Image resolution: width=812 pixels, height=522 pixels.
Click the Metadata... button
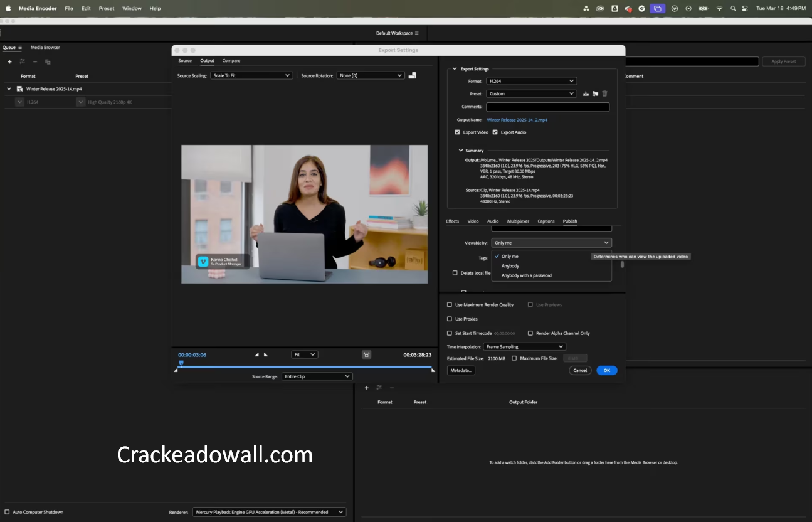(x=461, y=370)
